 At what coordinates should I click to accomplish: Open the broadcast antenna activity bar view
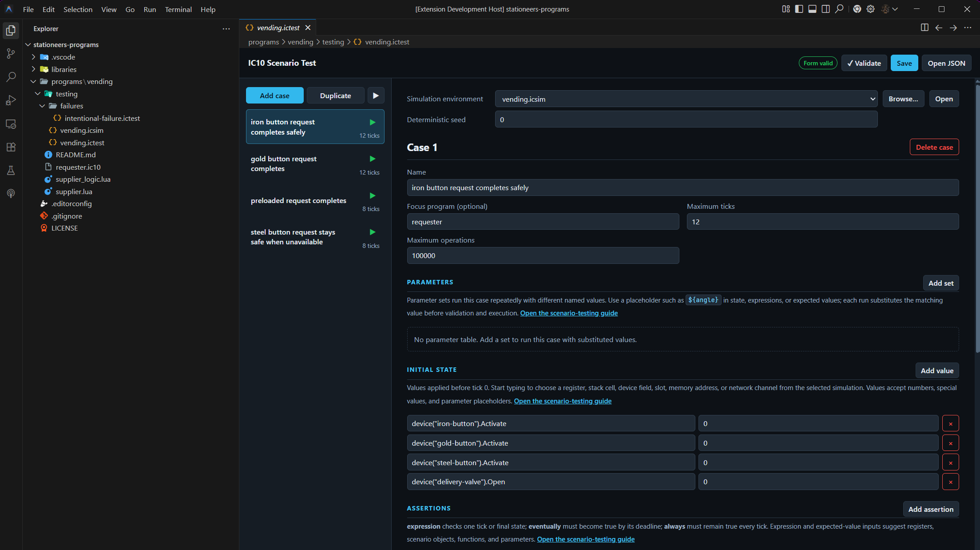[11, 194]
